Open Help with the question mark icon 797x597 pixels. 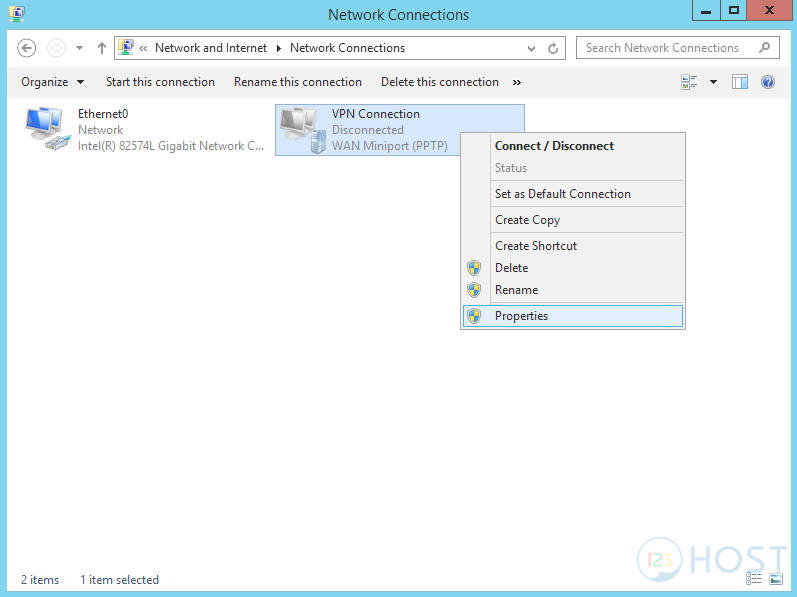point(768,82)
